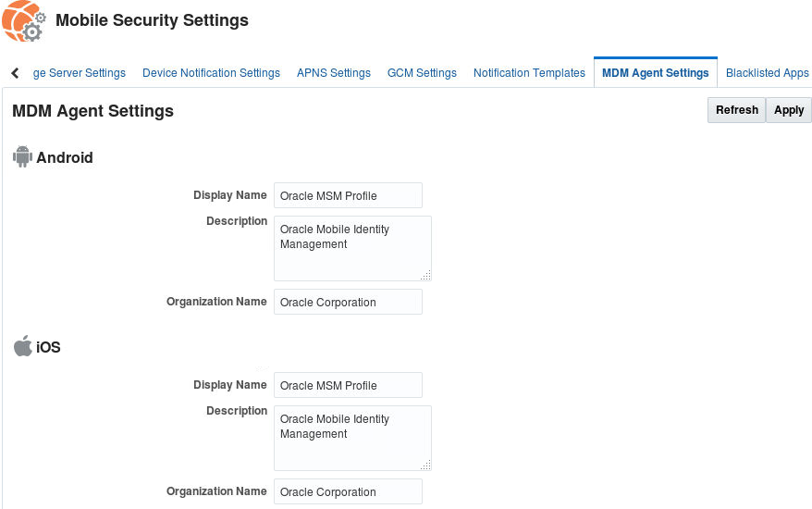The height and width of the screenshot is (509, 812).
Task: Focus the iOS Organization Name field
Action: pos(348,491)
